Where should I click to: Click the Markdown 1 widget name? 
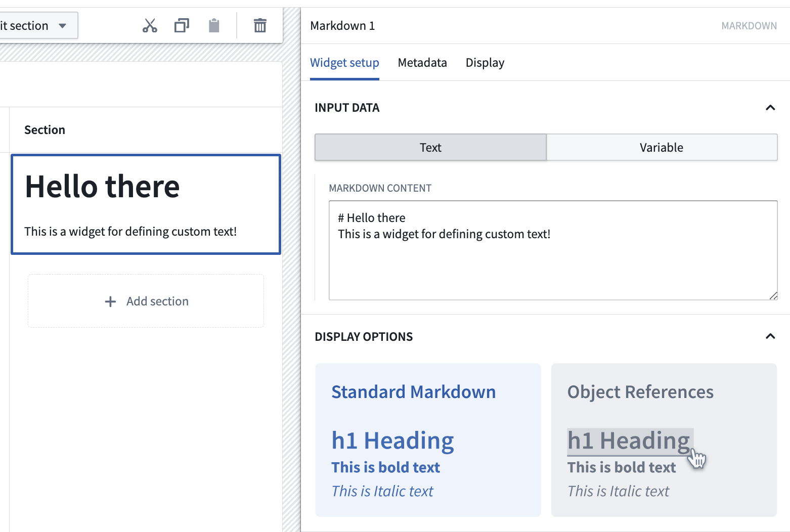(342, 26)
